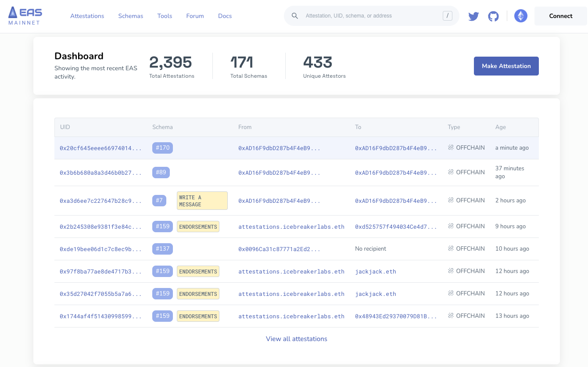Click the offchain link icon on the first row

click(x=451, y=148)
